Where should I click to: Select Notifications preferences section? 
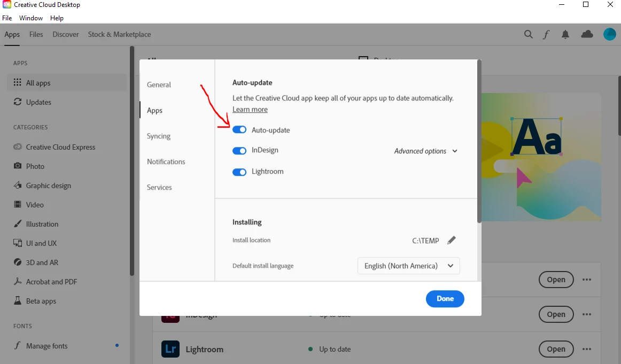click(x=166, y=161)
